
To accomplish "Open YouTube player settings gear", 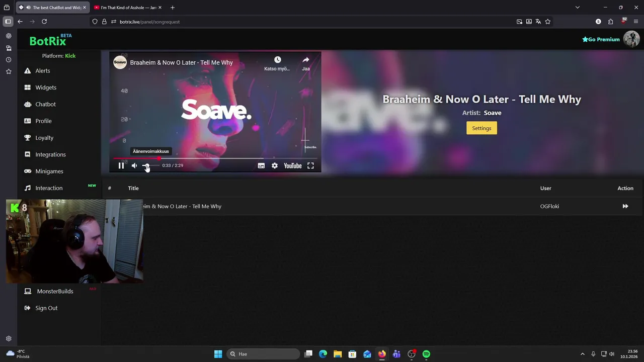I will coord(275,165).
